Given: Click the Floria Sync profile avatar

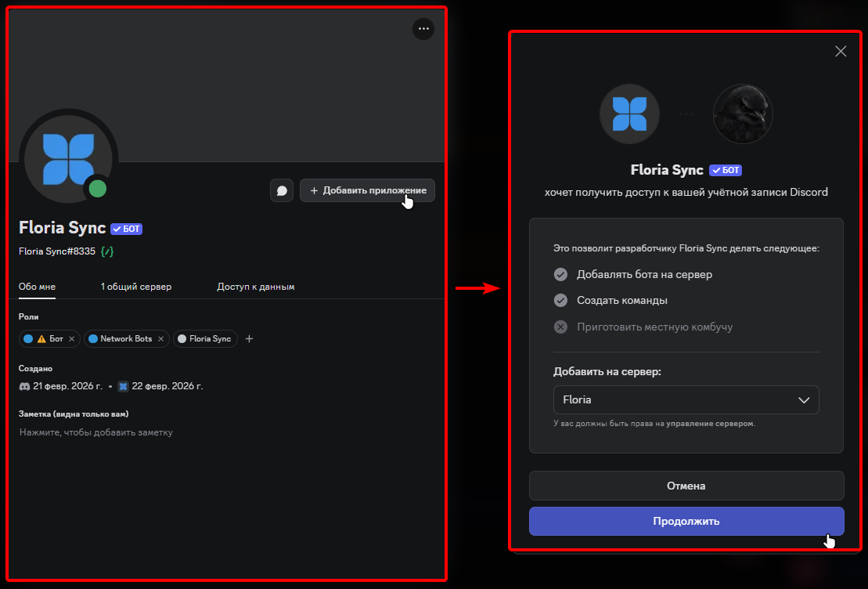Looking at the screenshot, I should tap(69, 158).
